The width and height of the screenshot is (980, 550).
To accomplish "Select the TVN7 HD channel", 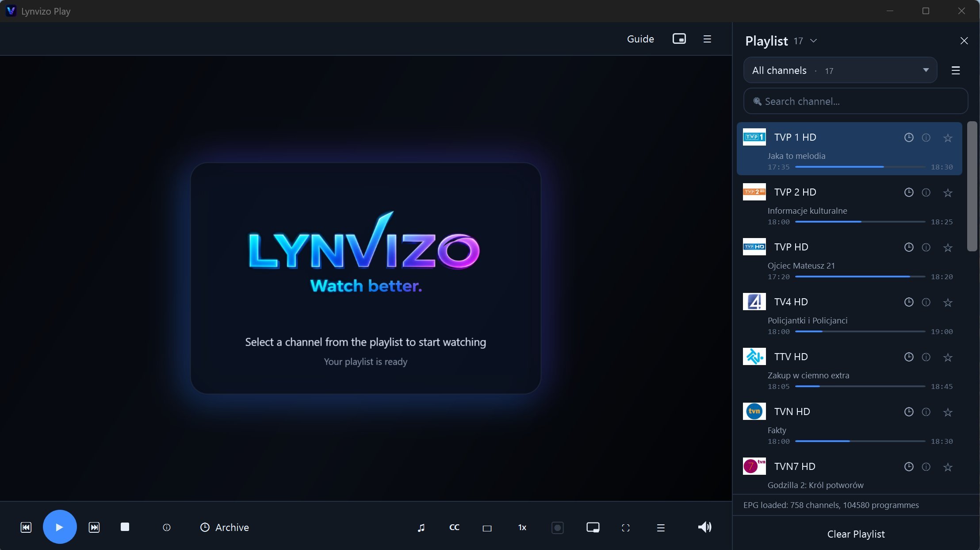I will tap(849, 473).
